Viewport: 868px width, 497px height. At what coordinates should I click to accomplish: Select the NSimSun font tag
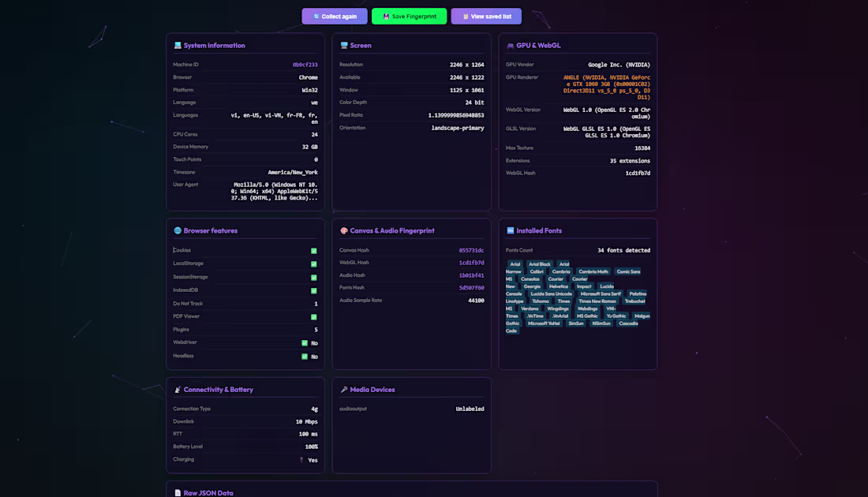(601, 323)
